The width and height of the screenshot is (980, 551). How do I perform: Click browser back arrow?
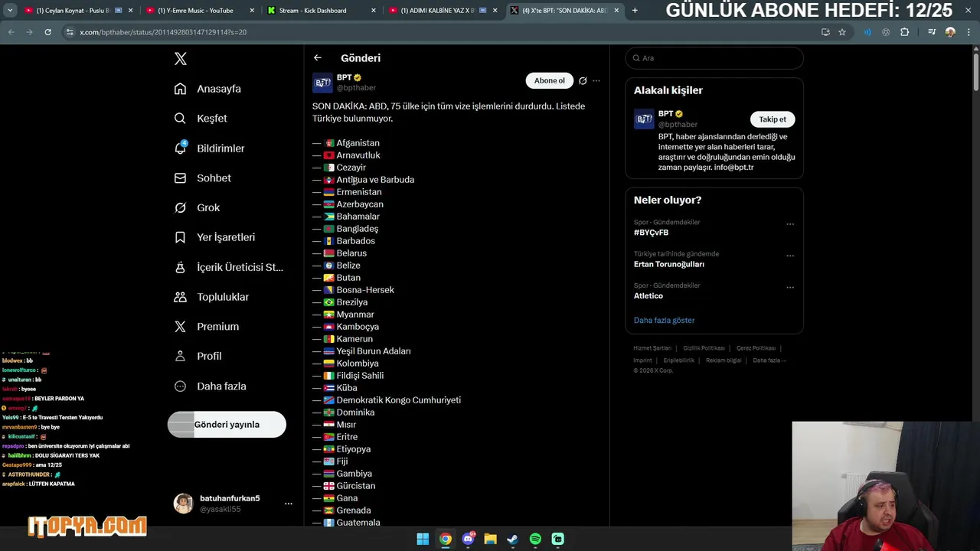[11, 32]
